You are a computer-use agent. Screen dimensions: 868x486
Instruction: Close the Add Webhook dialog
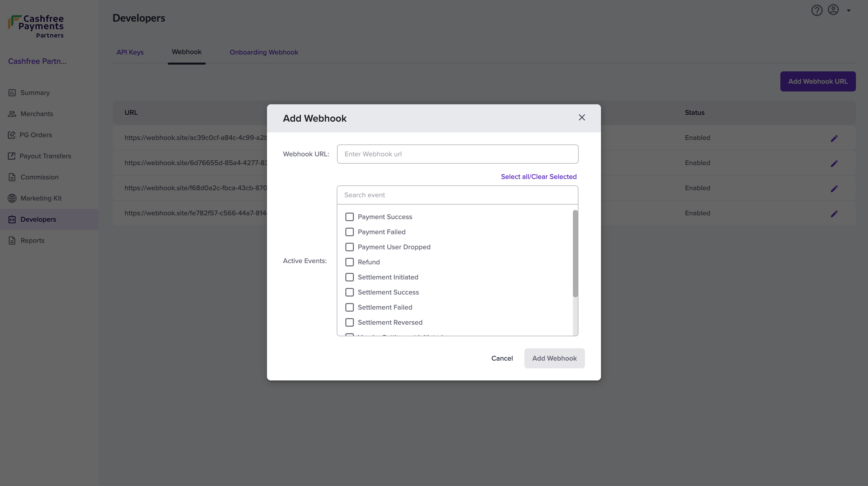(x=582, y=118)
